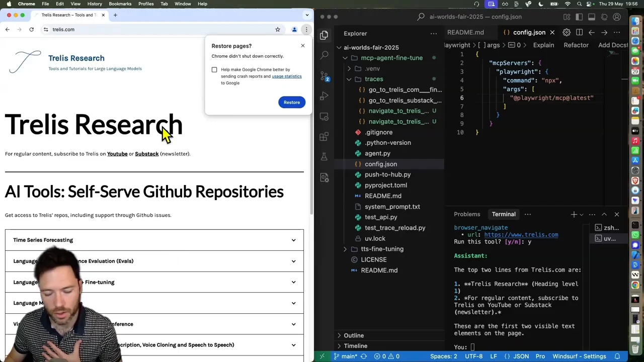644x362 pixels.
Task: Open system_prompt.txt in the Explorer
Action: pos(392,207)
